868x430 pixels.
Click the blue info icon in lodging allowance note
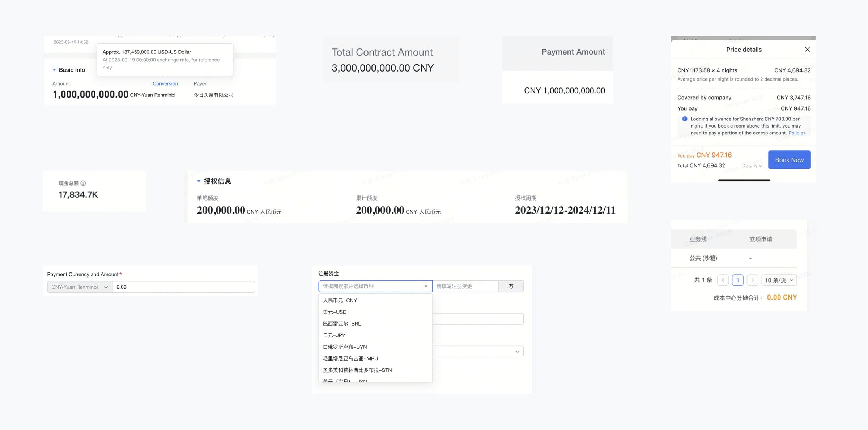pyautogui.click(x=684, y=119)
